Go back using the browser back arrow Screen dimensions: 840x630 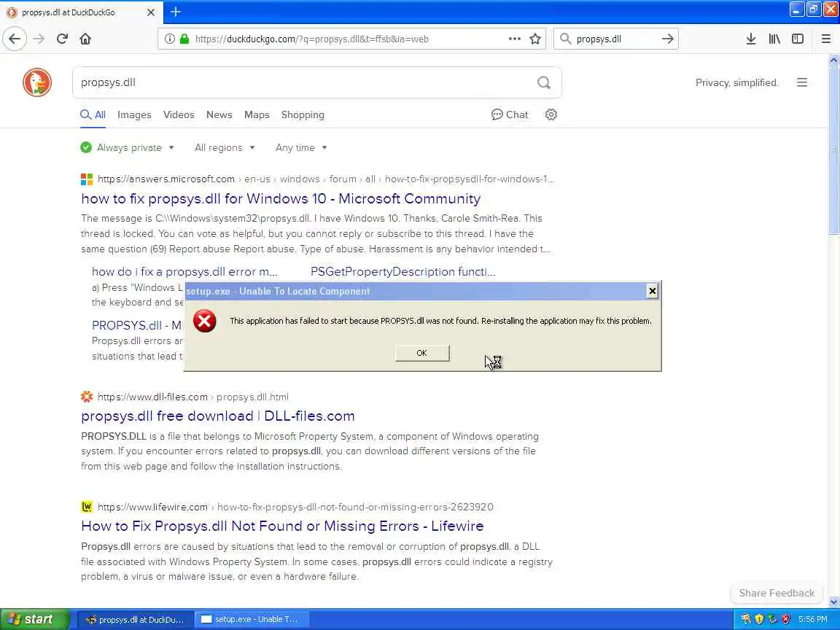15,39
